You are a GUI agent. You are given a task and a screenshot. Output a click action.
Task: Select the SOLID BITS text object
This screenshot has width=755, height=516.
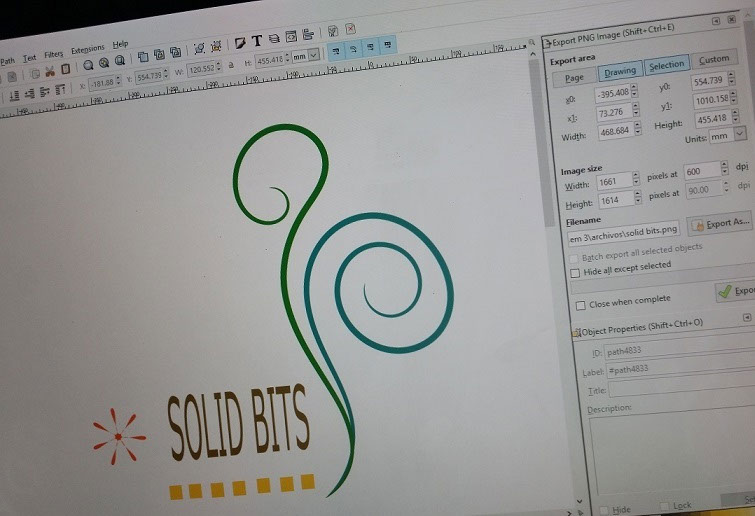click(x=238, y=422)
